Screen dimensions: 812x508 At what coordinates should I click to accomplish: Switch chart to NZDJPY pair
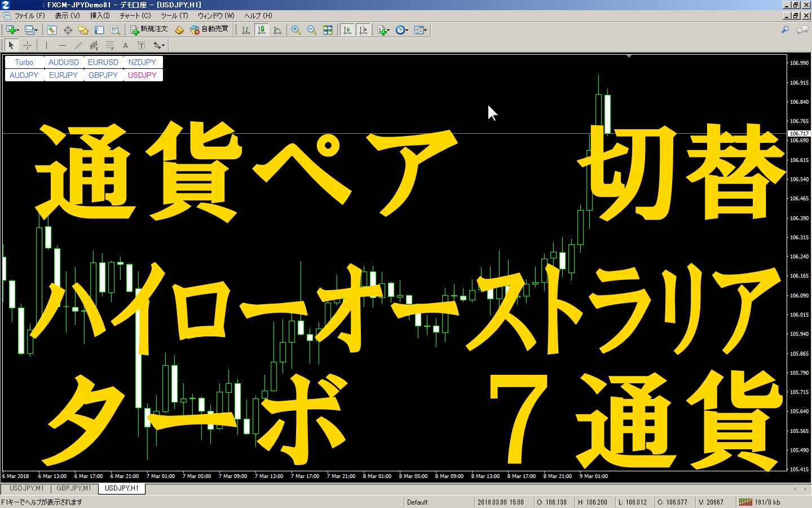pos(142,62)
